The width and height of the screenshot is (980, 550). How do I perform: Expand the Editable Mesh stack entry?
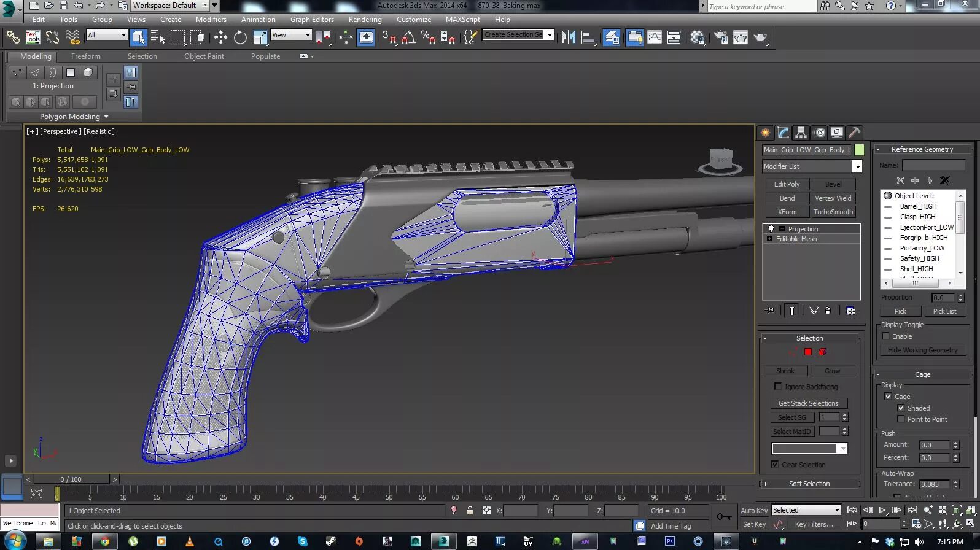point(769,239)
